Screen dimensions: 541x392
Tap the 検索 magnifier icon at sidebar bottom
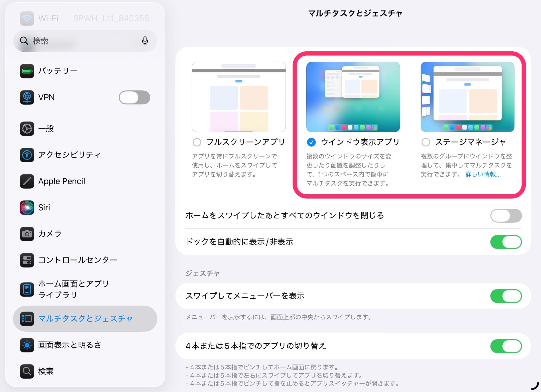click(27, 371)
